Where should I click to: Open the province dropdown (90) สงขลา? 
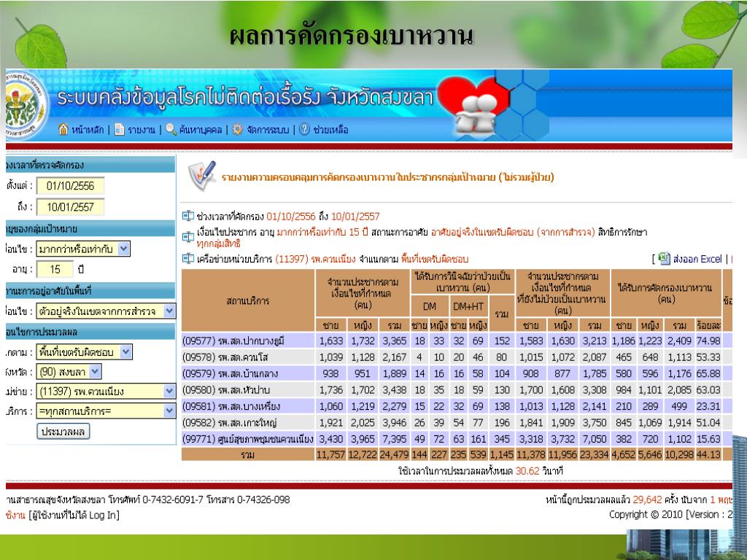pyautogui.click(x=69, y=372)
